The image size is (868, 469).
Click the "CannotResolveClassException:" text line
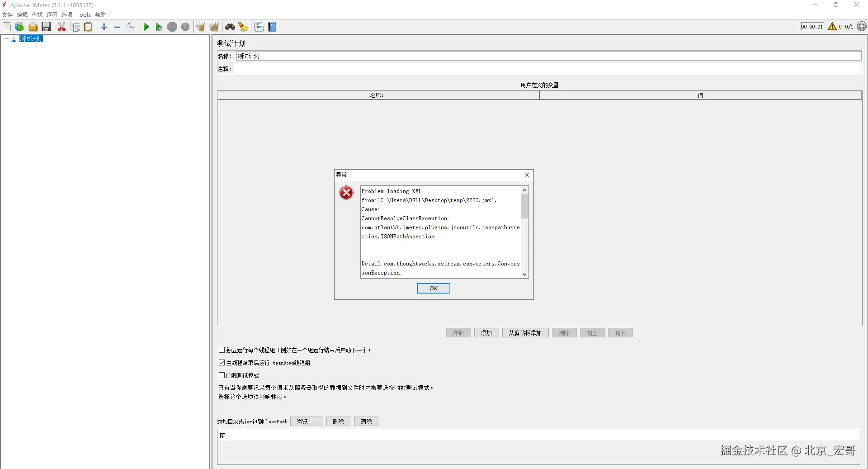(x=405, y=218)
